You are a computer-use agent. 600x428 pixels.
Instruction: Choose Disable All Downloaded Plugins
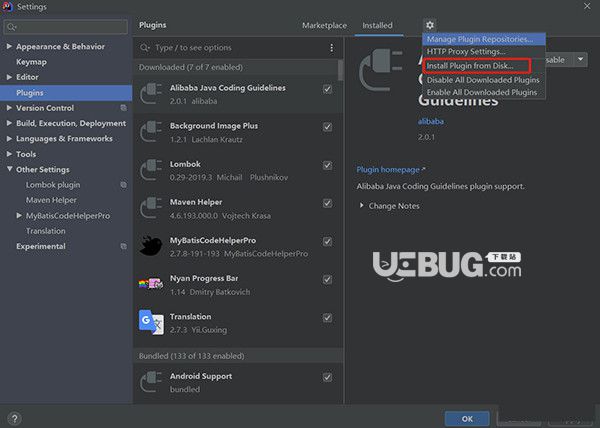click(x=484, y=80)
